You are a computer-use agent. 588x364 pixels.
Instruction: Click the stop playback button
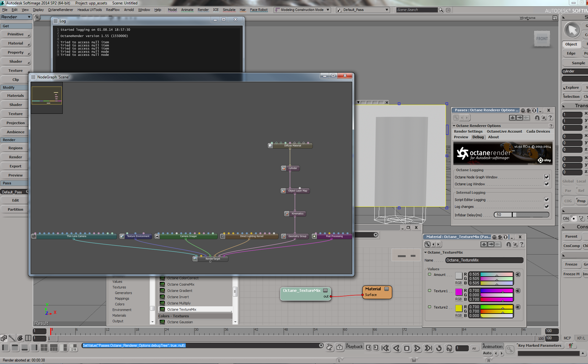click(x=407, y=348)
